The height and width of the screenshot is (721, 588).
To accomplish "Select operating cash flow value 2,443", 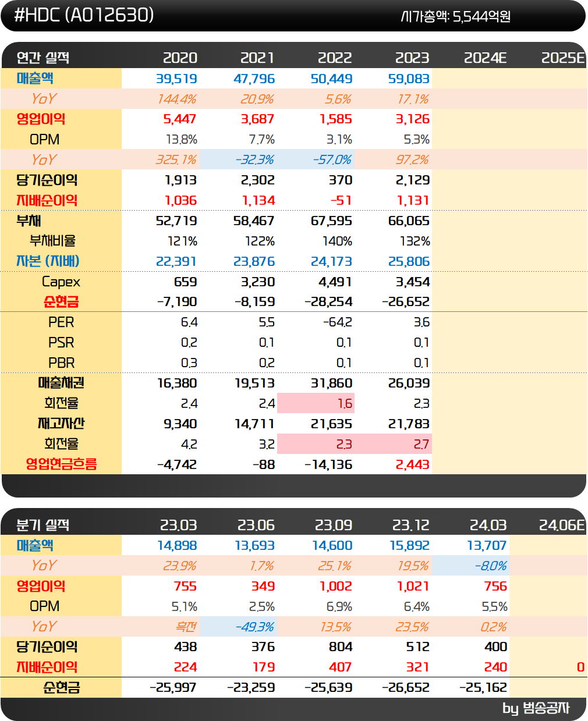I will 413,464.
